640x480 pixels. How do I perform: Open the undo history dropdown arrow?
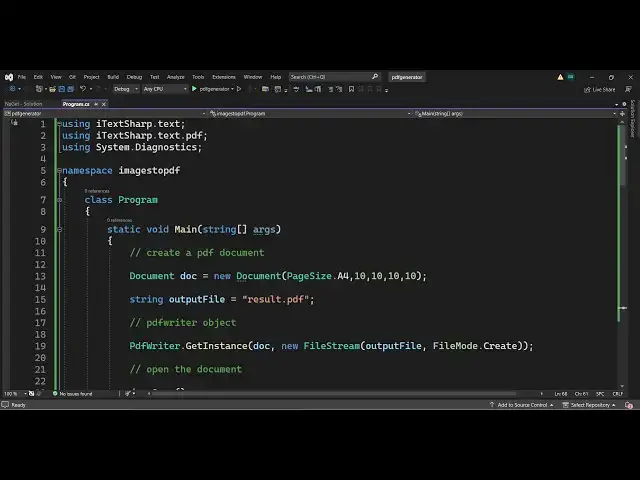tap(91, 89)
